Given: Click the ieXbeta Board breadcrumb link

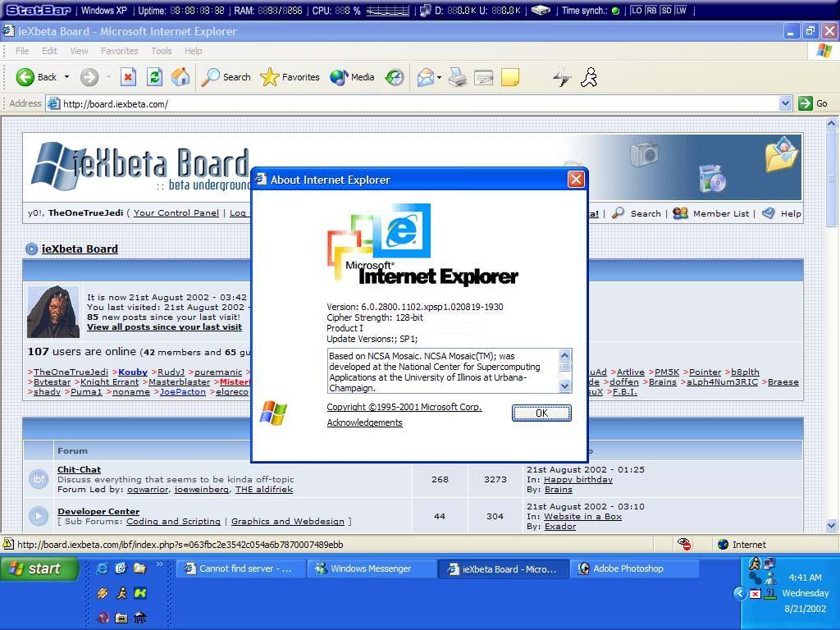Looking at the screenshot, I should pyautogui.click(x=80, y=249).
